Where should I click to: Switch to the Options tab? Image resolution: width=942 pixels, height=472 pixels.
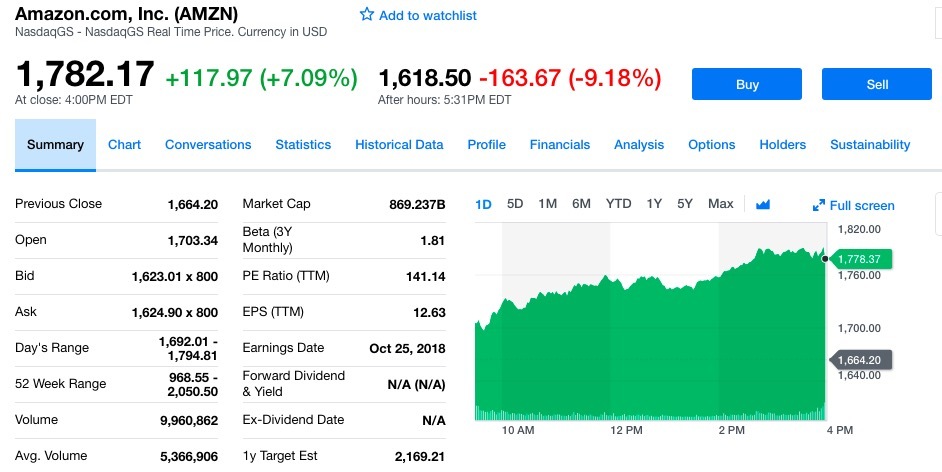[712, 145]
